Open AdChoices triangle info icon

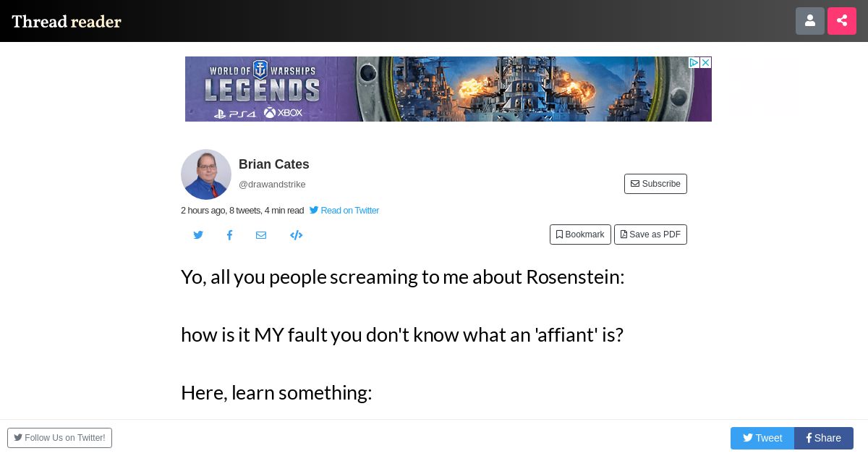694,63
